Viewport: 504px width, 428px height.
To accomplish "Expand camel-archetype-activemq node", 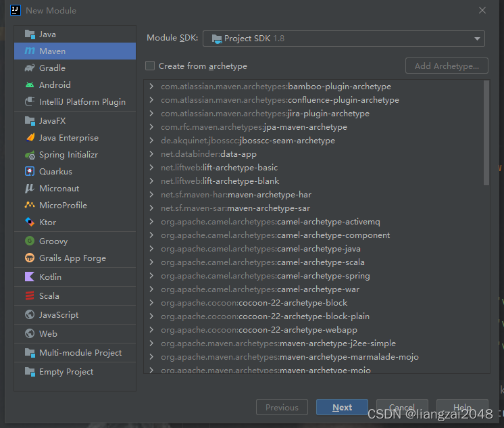I will click(151, 221).
